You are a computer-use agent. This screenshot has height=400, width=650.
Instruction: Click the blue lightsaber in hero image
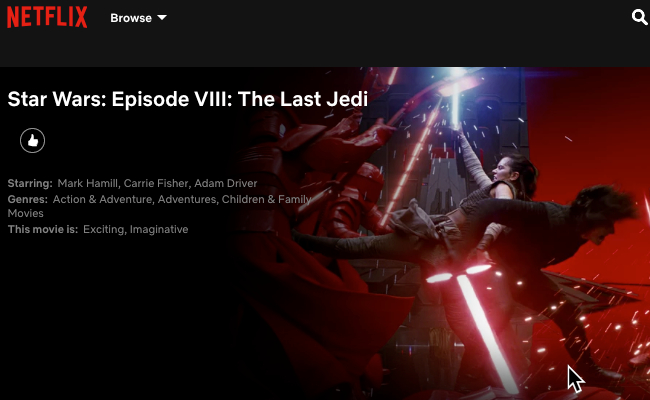(x=456, y=99)
